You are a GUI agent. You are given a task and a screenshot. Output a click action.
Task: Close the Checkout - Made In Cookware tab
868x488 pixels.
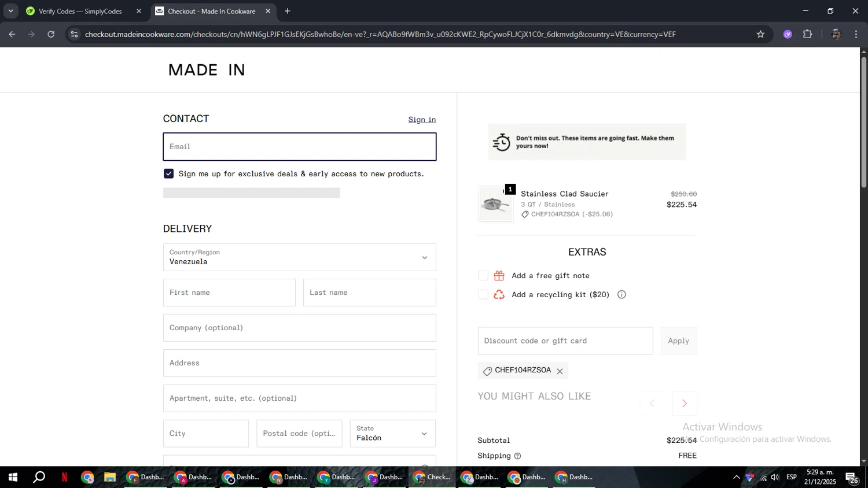click(268, 11)
